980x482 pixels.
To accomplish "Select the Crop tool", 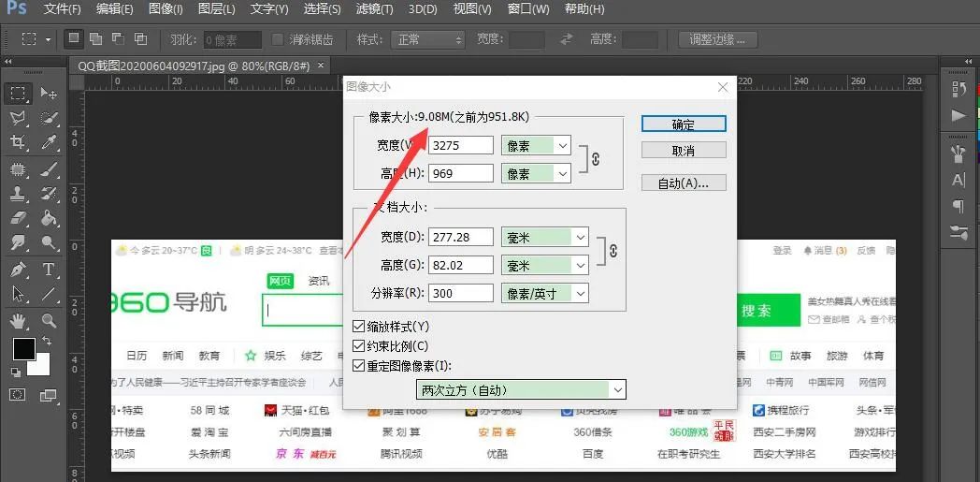I will coord(18,142).
